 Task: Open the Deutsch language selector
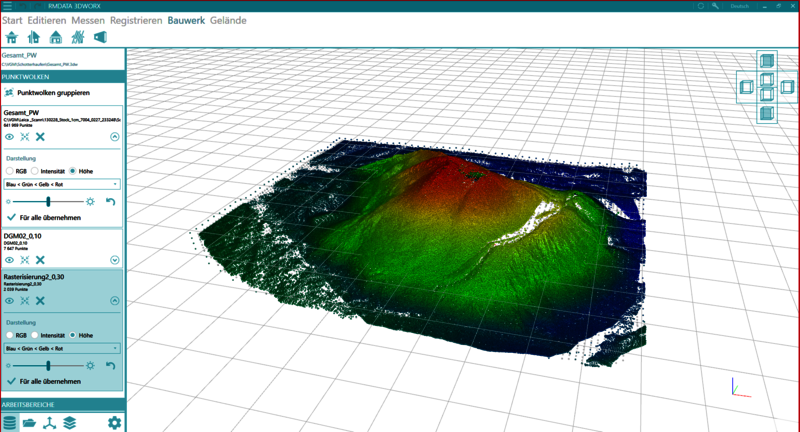pyautogui.click(x=739, y=6)
